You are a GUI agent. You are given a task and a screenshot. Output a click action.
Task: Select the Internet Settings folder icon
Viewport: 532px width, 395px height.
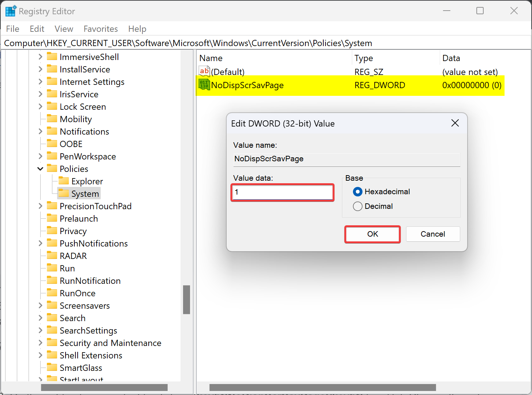[52, 81]
